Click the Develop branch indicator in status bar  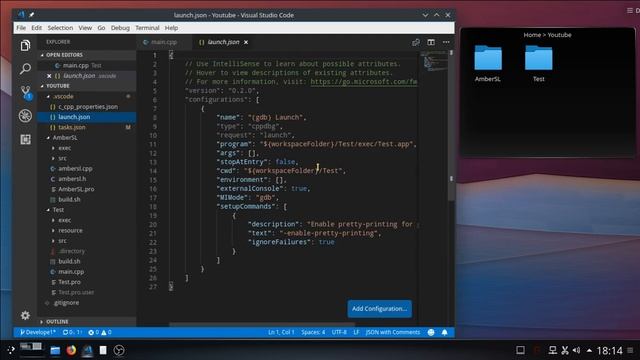click(38, 332)
